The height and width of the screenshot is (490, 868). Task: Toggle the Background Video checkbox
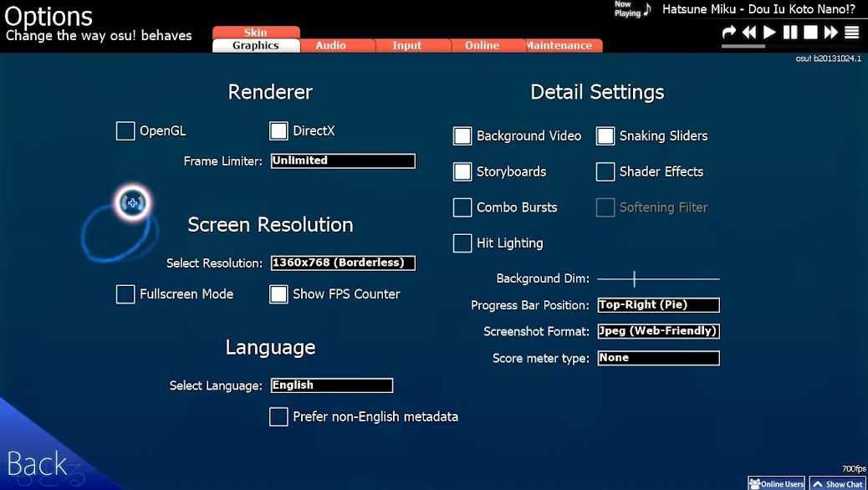click(x=462, y=135)
